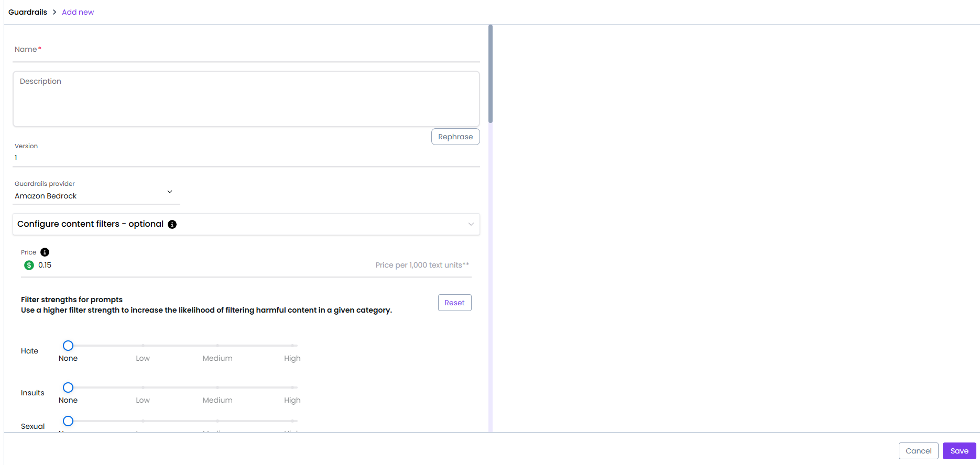
Task: Reset filter strengths for prompts
Action: [454, 303]
